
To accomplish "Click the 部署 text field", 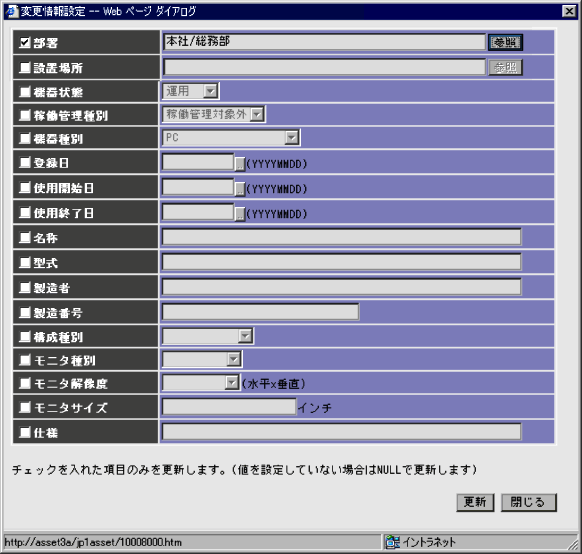I will 324,42.
